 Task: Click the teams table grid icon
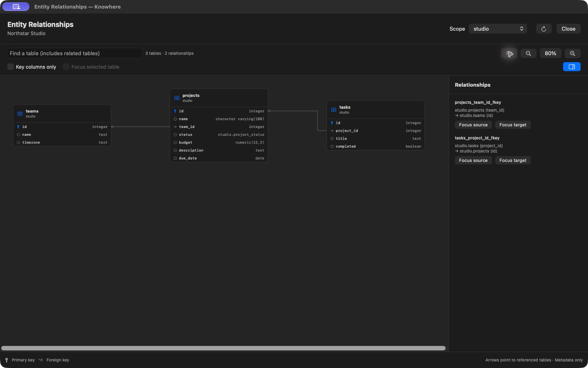tap(20, 114)
